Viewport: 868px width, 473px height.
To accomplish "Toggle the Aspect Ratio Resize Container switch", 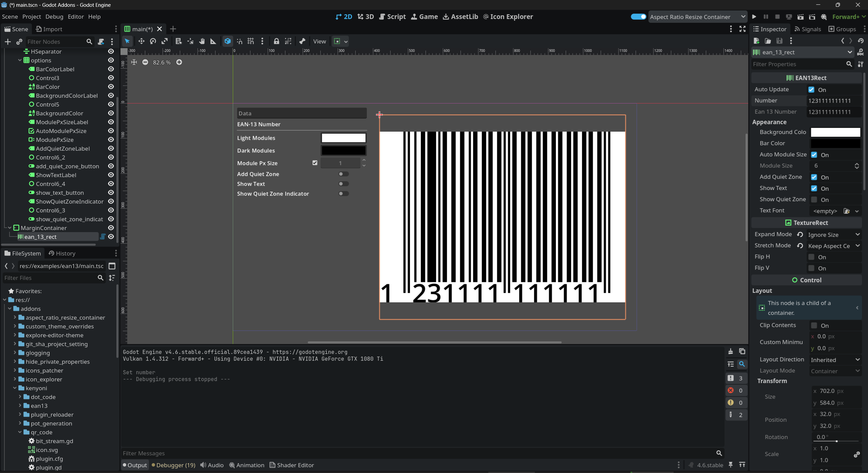I will [x=638, y=17].
